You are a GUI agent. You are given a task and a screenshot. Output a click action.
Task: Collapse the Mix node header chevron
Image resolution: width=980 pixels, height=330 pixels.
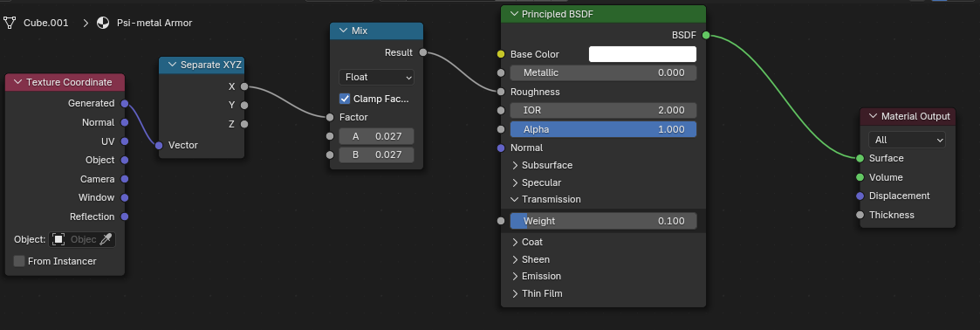(343, 31)
